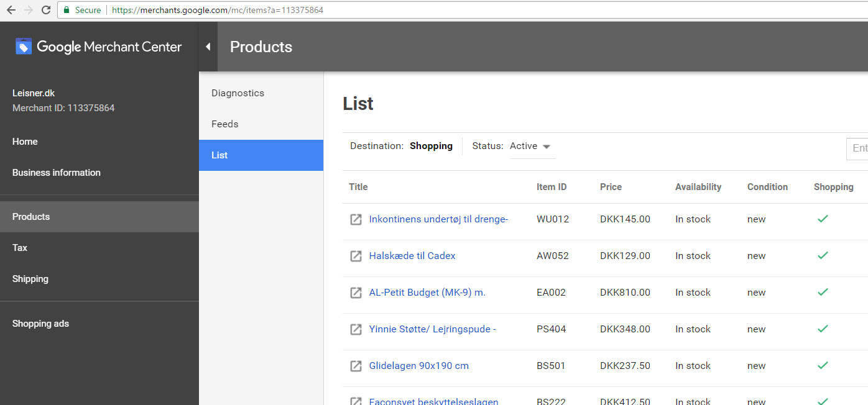Click the DKK810.00 price cell
The width and height of the screenshot is (868, 405).
click(625, 293)
